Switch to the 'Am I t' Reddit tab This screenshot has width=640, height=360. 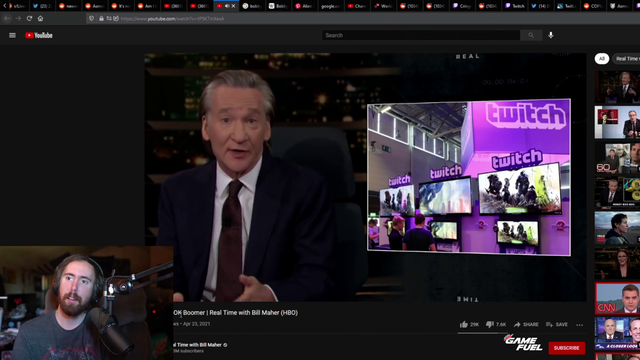[148, 6]
